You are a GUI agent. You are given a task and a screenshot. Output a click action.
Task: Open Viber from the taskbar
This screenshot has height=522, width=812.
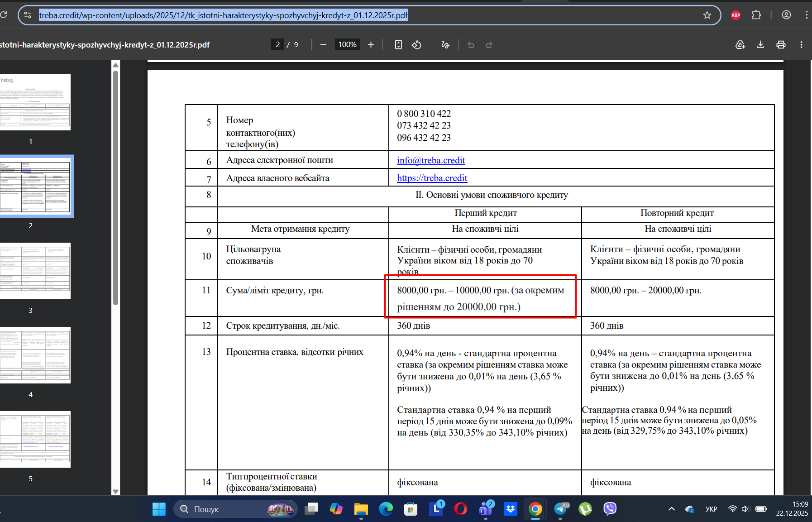pyautogui.click(x=610, y=509)
